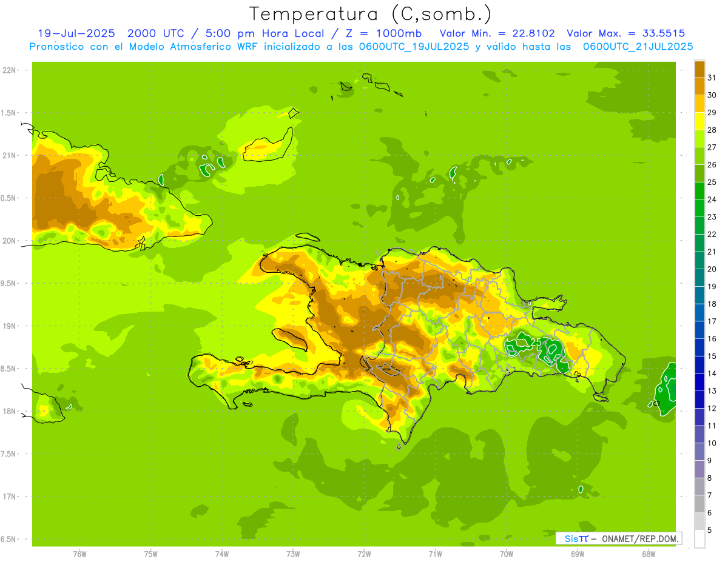Click the "17N" latitude label
The height and width of the screenshot is (562, 728).
[x=9, y=497]
